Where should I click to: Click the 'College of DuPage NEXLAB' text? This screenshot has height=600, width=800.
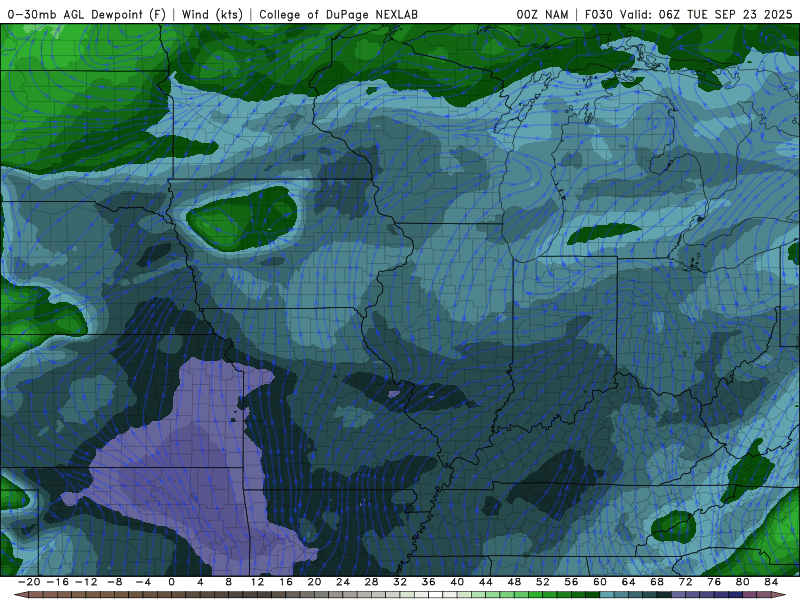(x=338, y=14)
